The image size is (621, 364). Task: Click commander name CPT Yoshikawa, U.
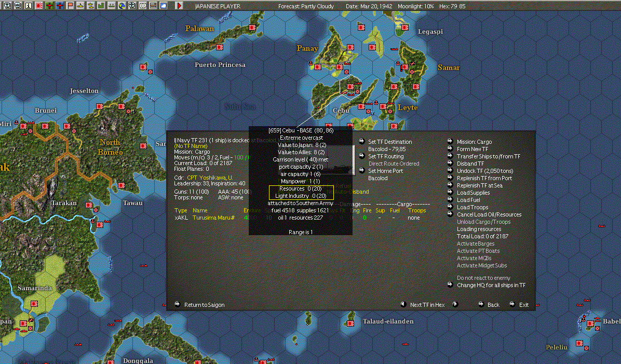209,178
